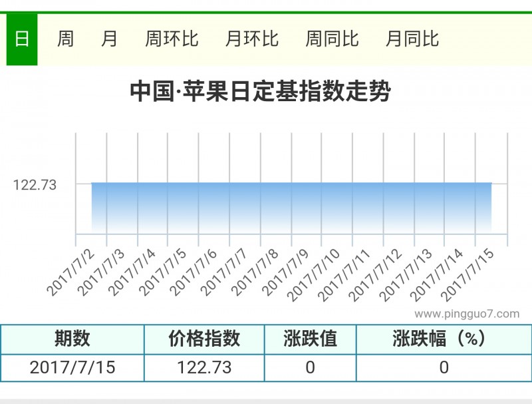Select the 日 (daily) tab
This screenshot has height=404, width=532.
click(22, 39)
